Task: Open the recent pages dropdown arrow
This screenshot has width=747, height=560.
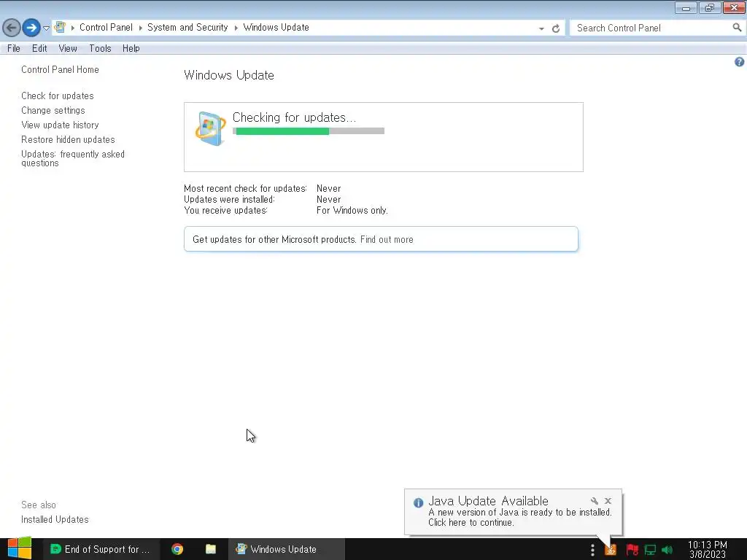Action: pyautogui.click(x=46, y=28)
